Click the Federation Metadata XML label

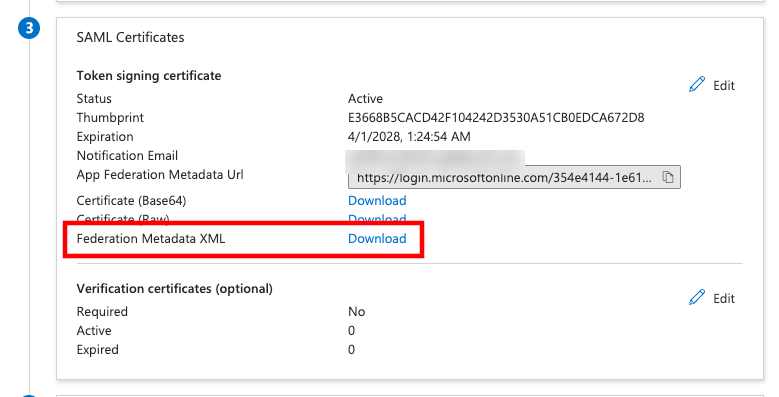[x=151, y=238]
